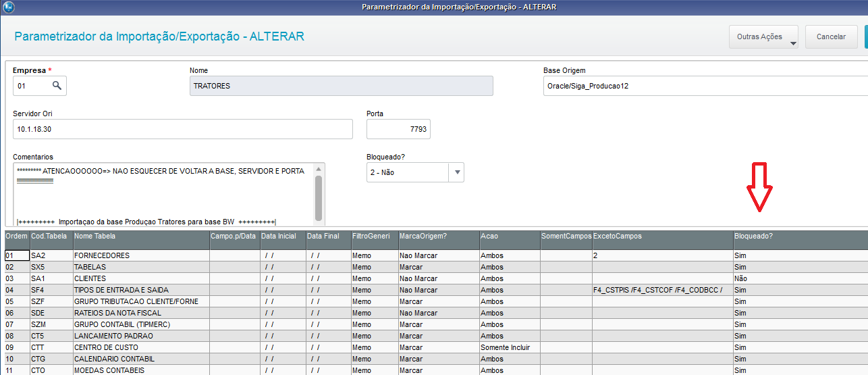Click the Marcar cell in SX5 row
Image resolution: width=868 pixels, height=375 pixels.
(439, 268)
